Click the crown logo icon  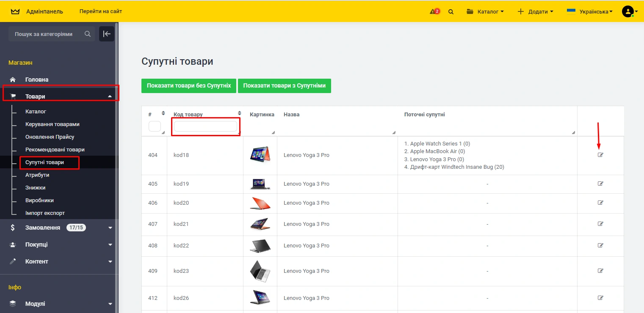tap(15, 11)
